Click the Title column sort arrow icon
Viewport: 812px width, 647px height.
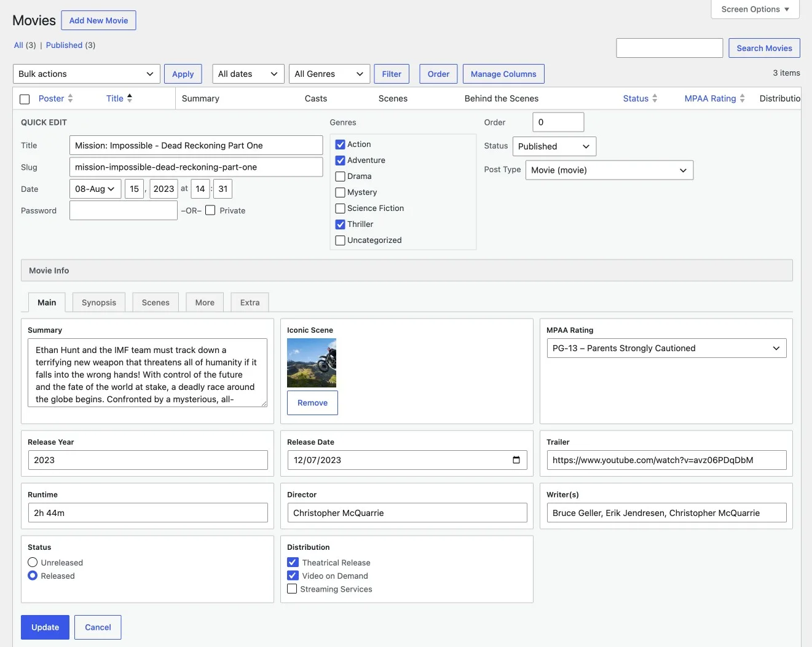pos(130,98)
